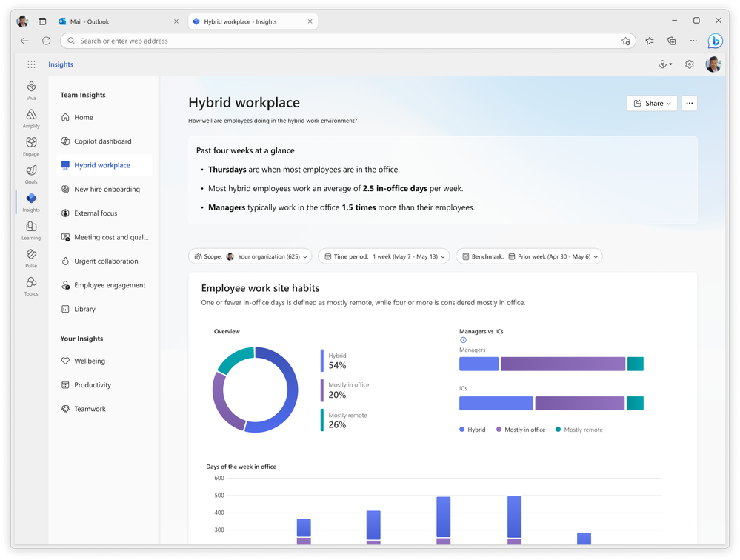Select the Hybrid legend swatch

(463, 429)
